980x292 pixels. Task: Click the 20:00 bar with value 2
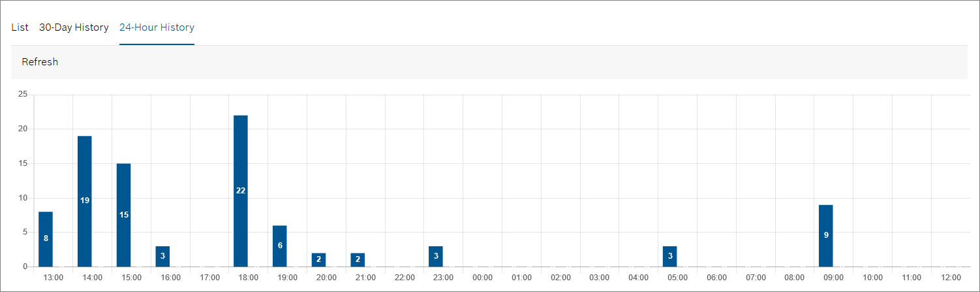[x=318, y=259]
